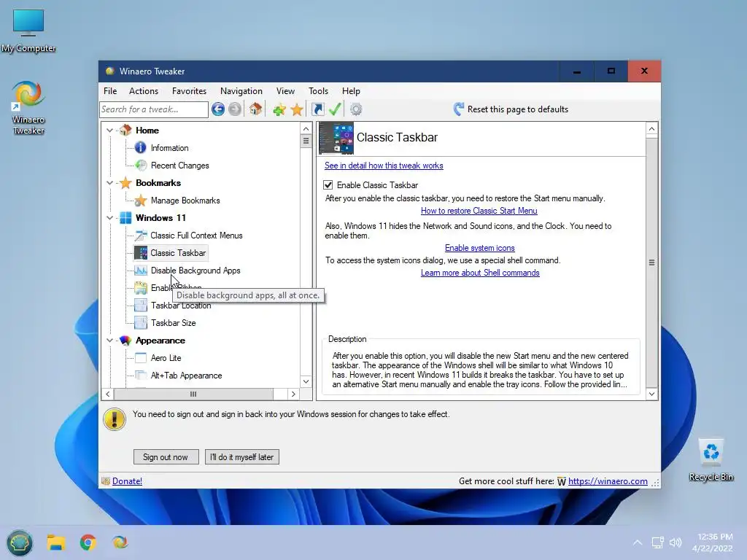This screenshot has height=560, width=747.
Task: Open the Tools menu
Action: pos(318,91)
